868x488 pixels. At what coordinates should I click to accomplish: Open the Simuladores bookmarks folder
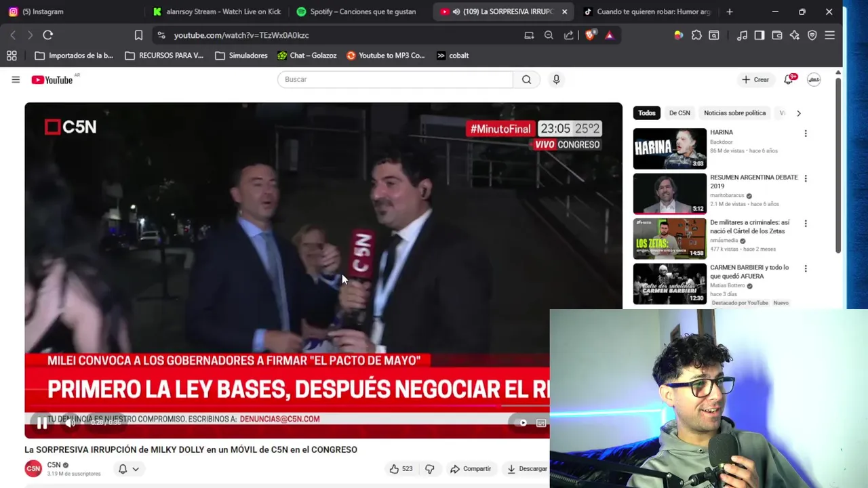(x=241, y=56)
